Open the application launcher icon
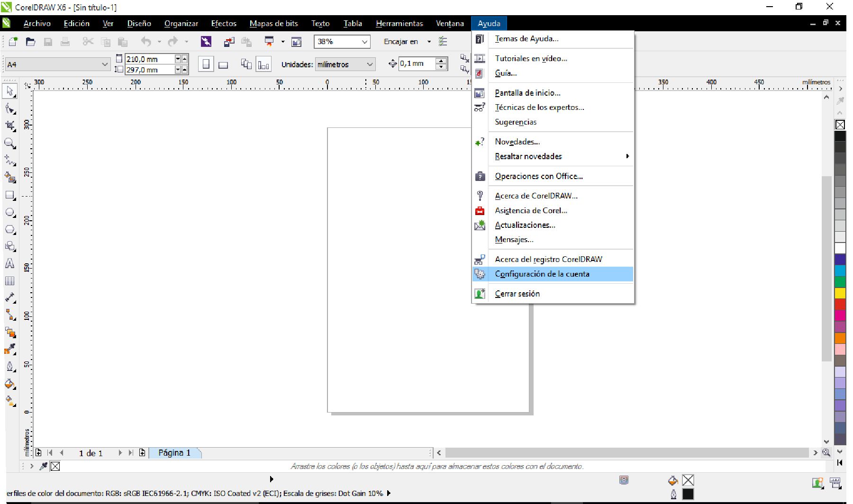The width and height of the screenshot is (853, 504). tap(269, 42)
